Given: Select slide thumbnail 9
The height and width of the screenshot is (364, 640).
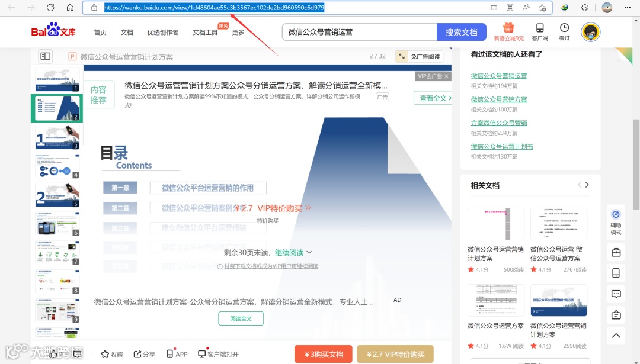Looking at the screenshot, I should [x=57, y=311].
